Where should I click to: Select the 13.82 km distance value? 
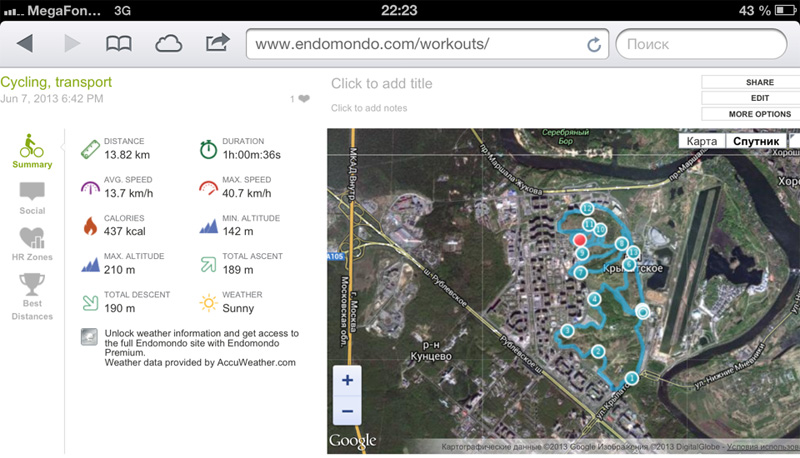127,155
